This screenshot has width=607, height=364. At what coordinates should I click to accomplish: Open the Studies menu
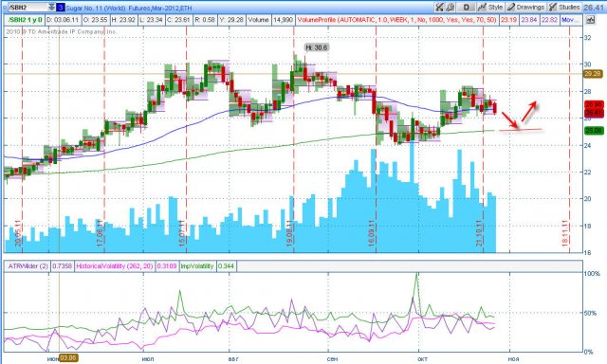coord(564,7)
